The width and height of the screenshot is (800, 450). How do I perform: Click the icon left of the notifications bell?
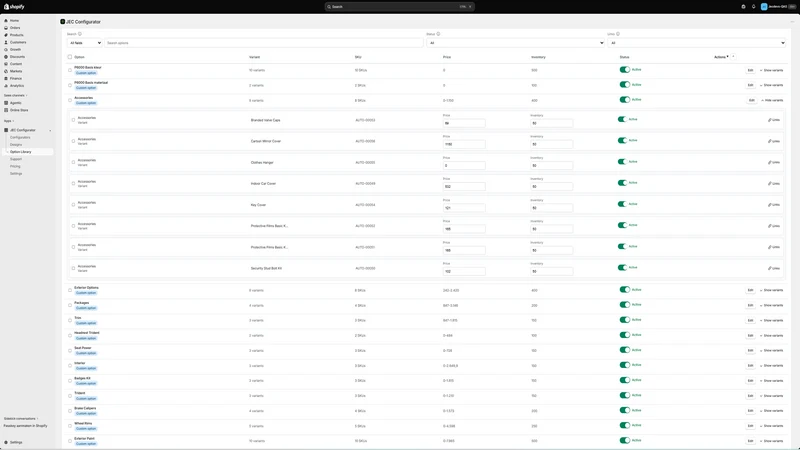point(743,7)
